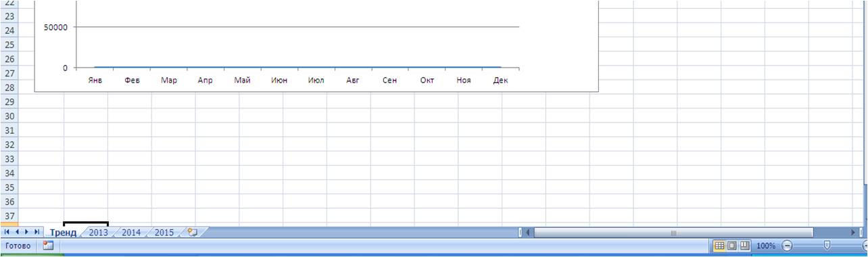Select the Тренд sheet tab

coord(63,232)
